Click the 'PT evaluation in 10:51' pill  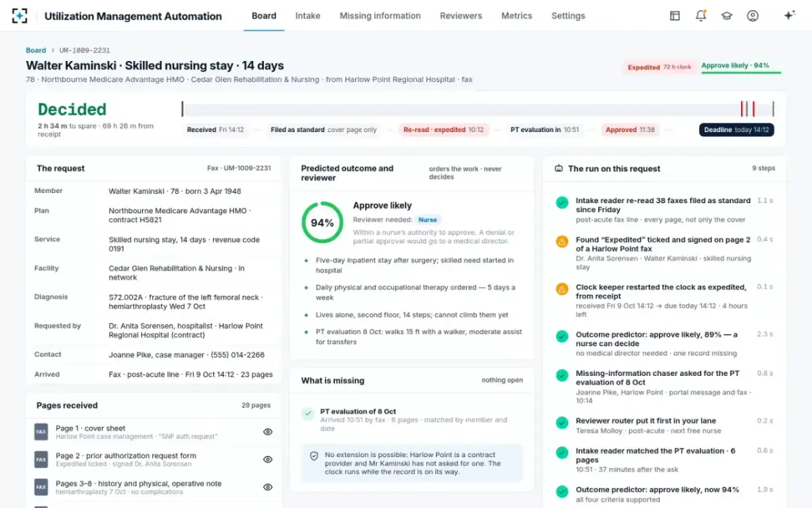[545, 130]
